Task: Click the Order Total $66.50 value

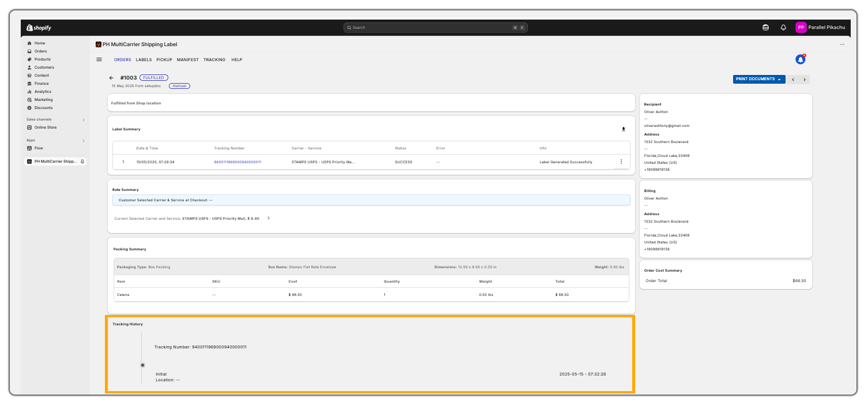Action: (x=799, y=281)
